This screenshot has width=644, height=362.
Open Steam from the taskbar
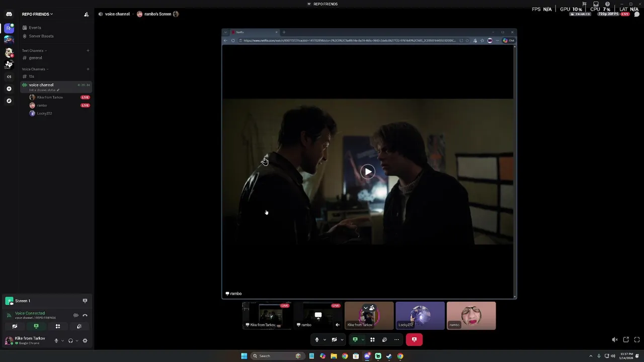[x=389, y=356]
